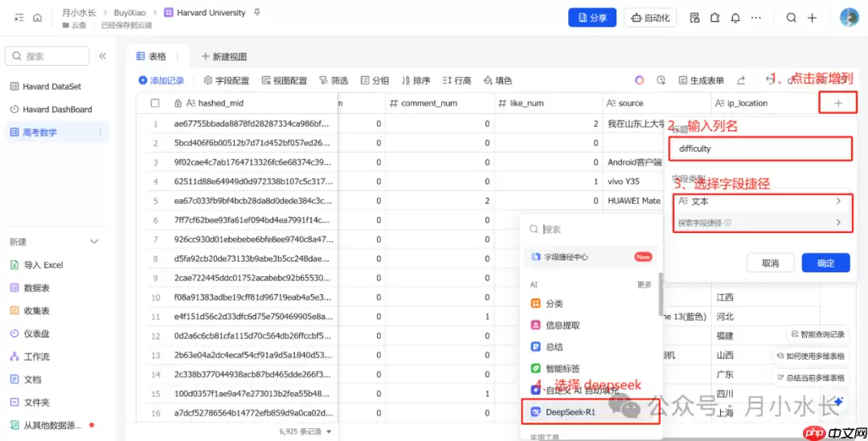The height and width of the screenshot is (441, 868).
Task: Open the 筛选 filter tool
Action: 334,81
